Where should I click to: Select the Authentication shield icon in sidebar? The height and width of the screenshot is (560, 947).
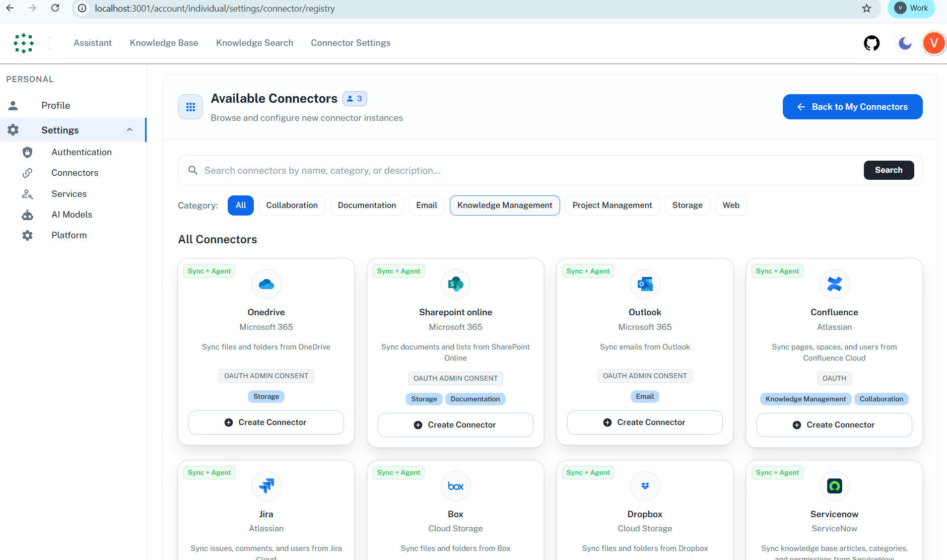click(27, 152)
